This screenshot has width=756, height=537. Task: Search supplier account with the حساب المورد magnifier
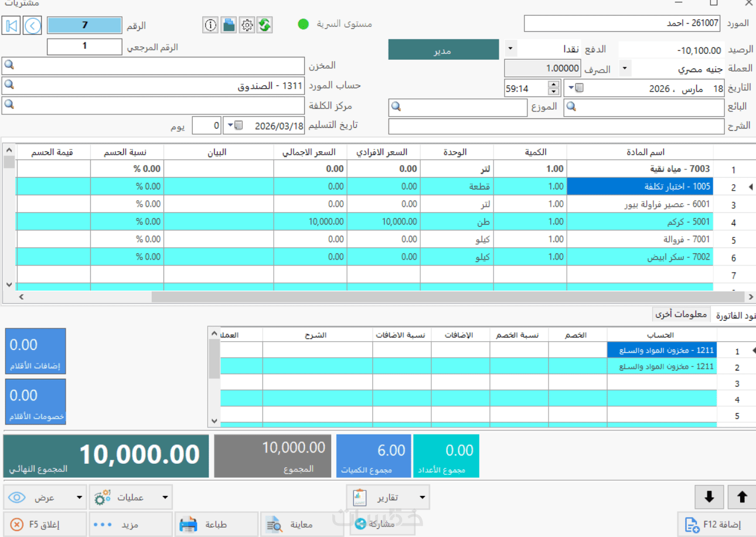(x=9, y=85)
